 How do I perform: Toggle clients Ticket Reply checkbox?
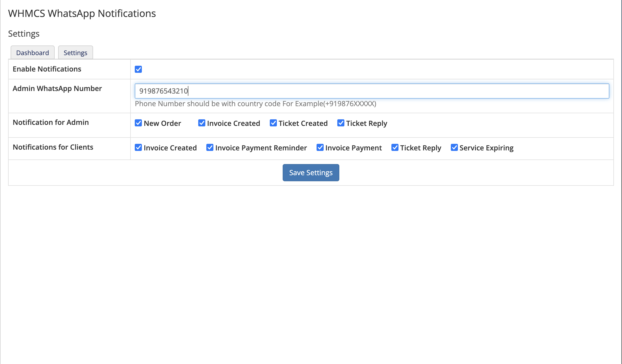(395, 148)
